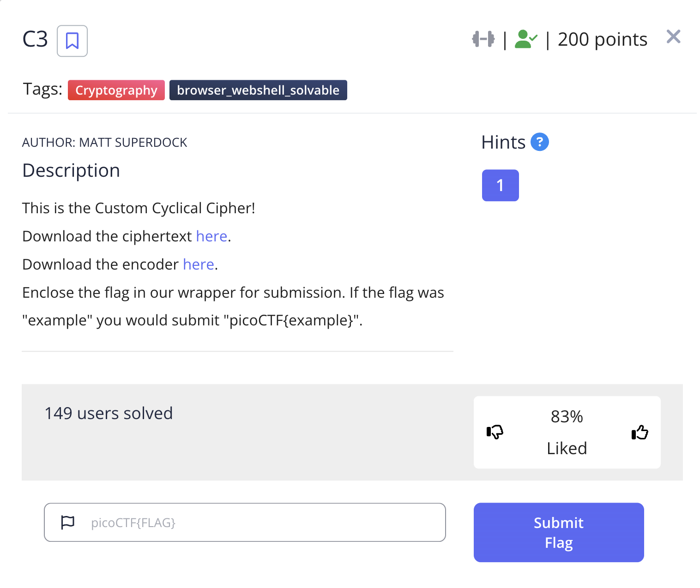This screenshot has width=700, height=588.
Task: Click the Hints heading
Action: pos(503,142)
